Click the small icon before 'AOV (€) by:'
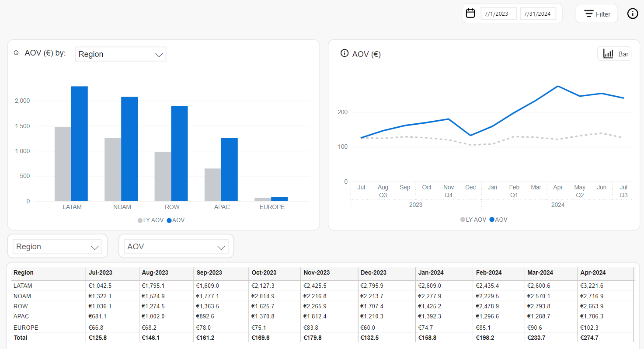Image resolution: width=644 pixels, height=349 pixels. [16, 52]
